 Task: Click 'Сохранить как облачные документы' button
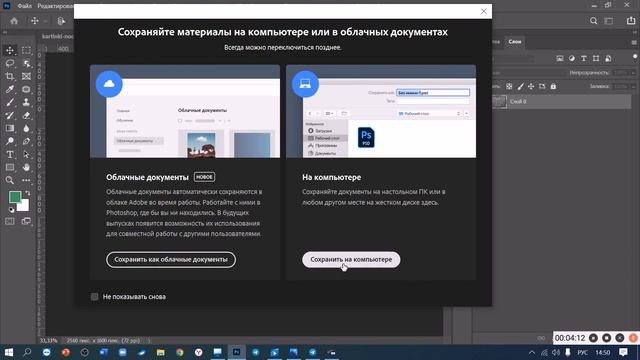click(171, 260)
